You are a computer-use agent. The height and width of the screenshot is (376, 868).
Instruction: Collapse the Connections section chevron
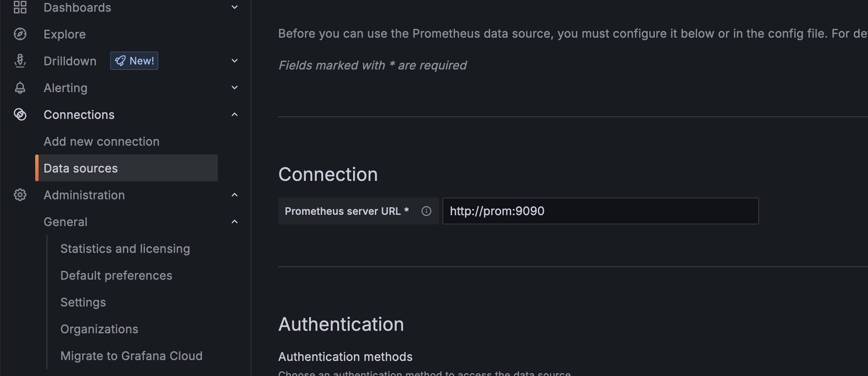point(235,114)
